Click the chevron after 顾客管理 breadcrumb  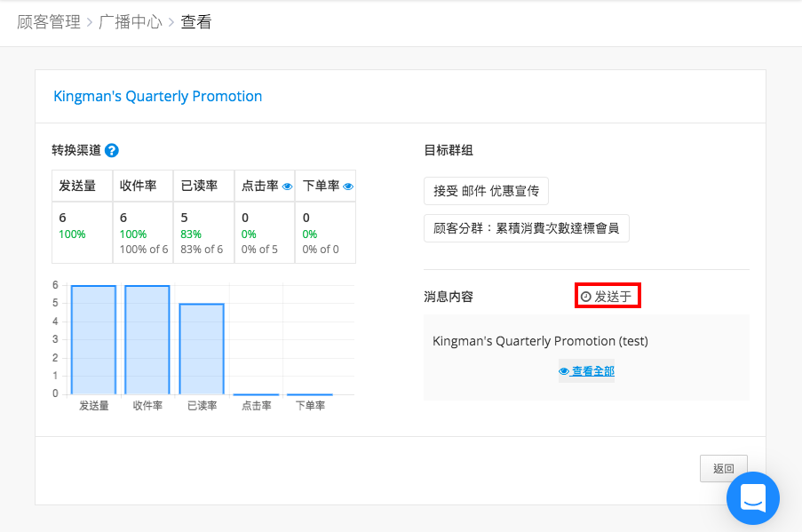click(90, 22)
